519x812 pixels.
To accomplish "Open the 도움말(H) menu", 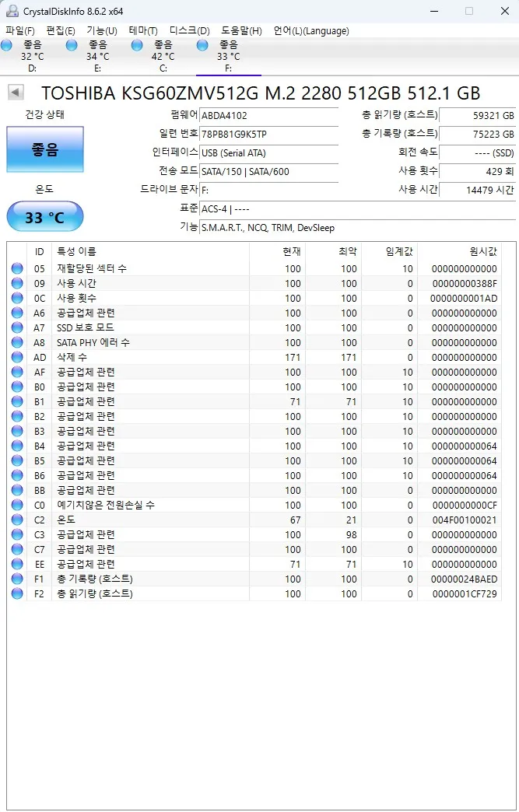I will (x=241, y=30).
